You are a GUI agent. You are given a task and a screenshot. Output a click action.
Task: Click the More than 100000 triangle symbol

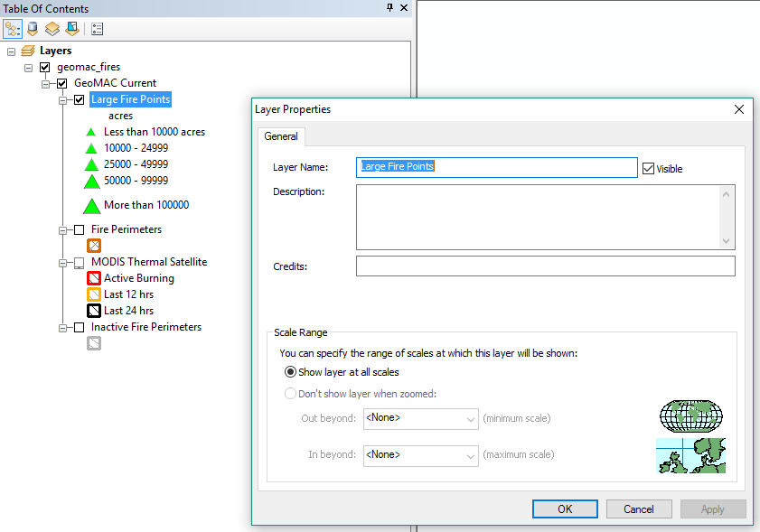click(91, 205)
